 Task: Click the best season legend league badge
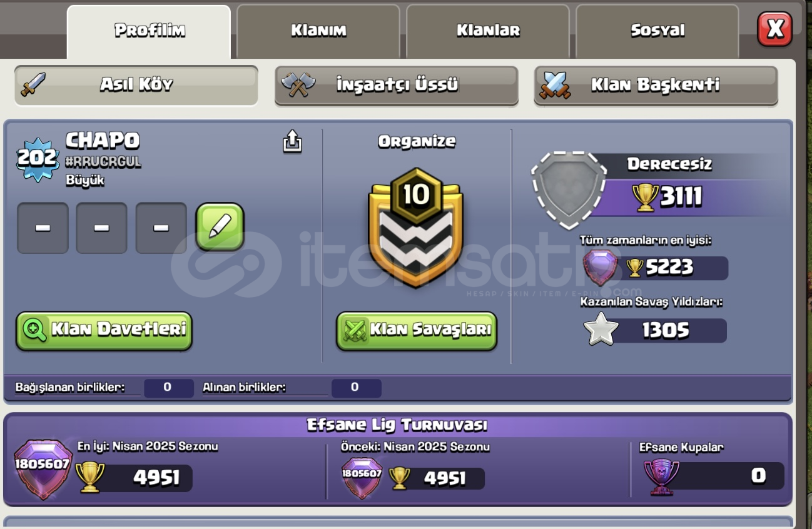pos(43,469)
